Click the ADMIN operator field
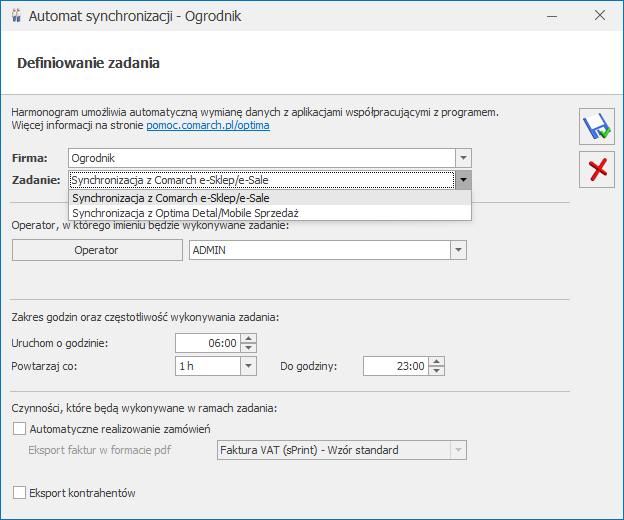This screenshot has width=624, height=520. [x=320, y=250]
